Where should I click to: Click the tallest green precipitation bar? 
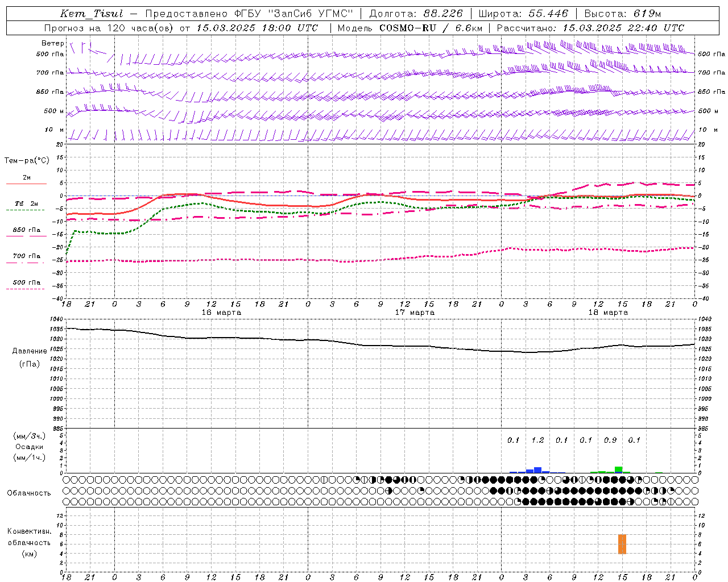(x=618, y=469)
